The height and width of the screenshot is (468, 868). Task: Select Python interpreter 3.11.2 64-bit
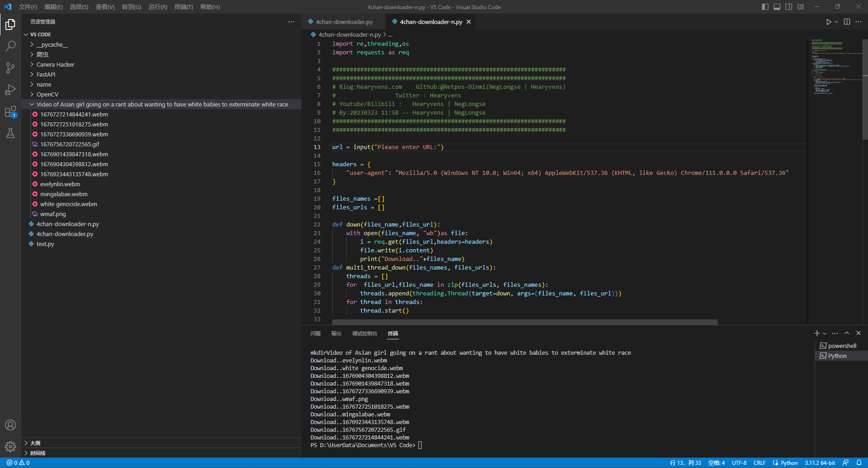tap(820, 463)
